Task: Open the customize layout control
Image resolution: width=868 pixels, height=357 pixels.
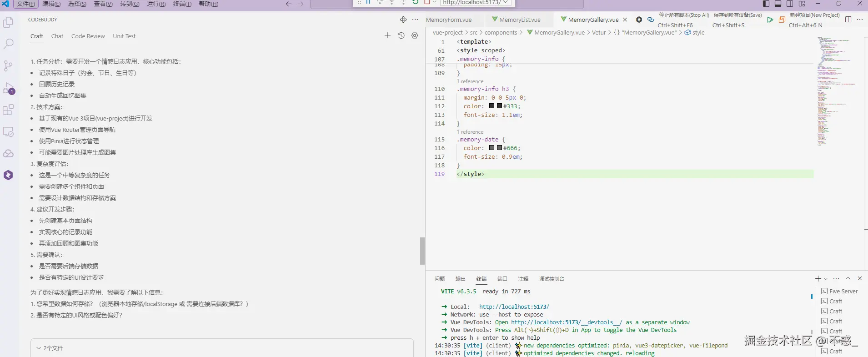Action: pyautogui.click(x=802, y=4)
